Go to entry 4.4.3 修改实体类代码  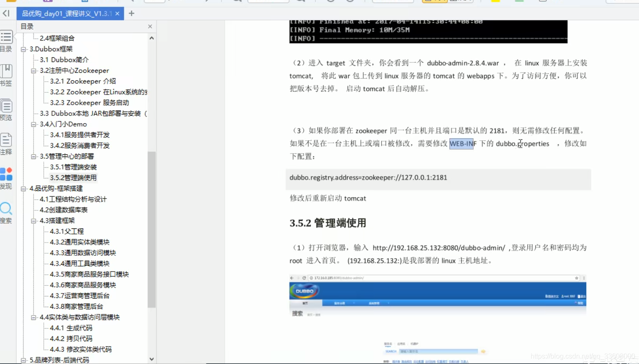(x=81, y=349)
